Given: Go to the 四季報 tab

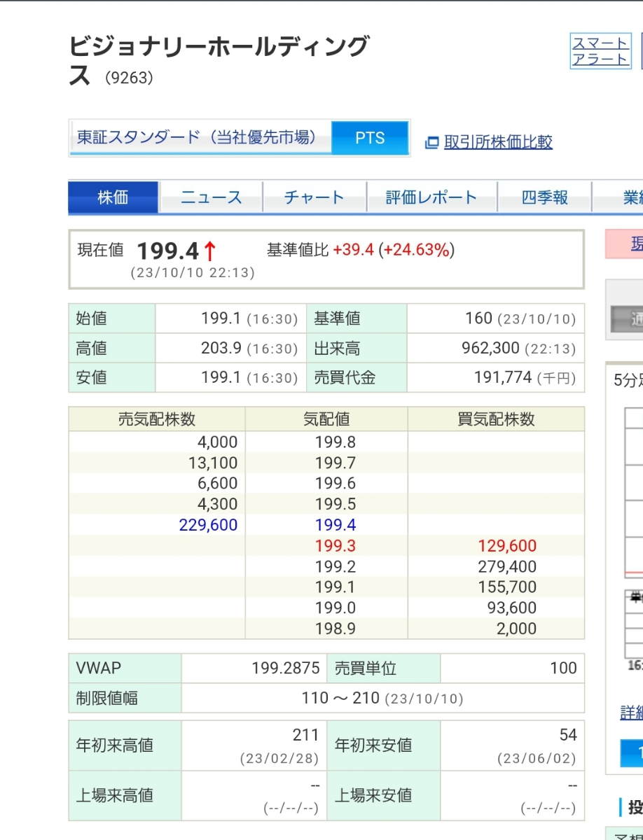Looking at the screenshot, I should point(544,197).
